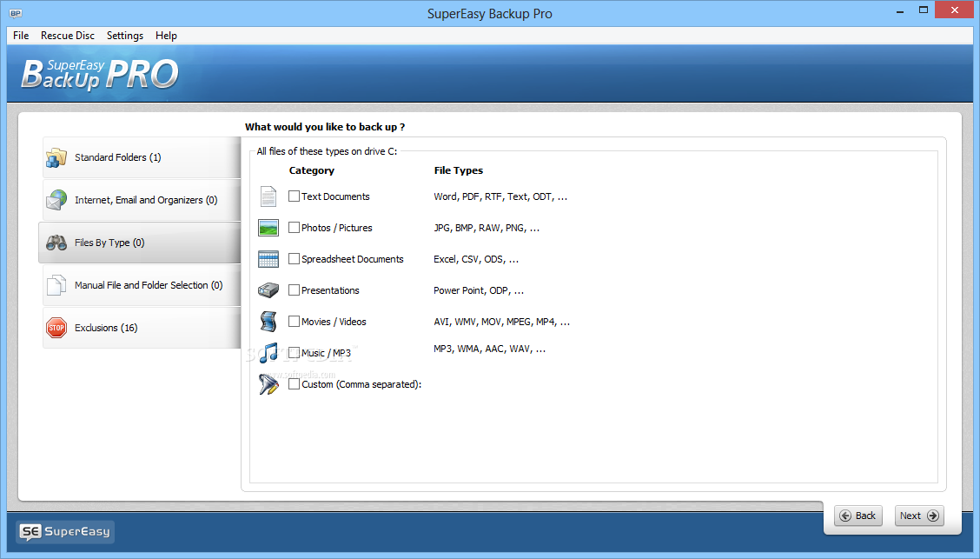Viewport: 980px width, 559px height.
Task: Enable the Text Documents checkbox
Action: (294, 196)
